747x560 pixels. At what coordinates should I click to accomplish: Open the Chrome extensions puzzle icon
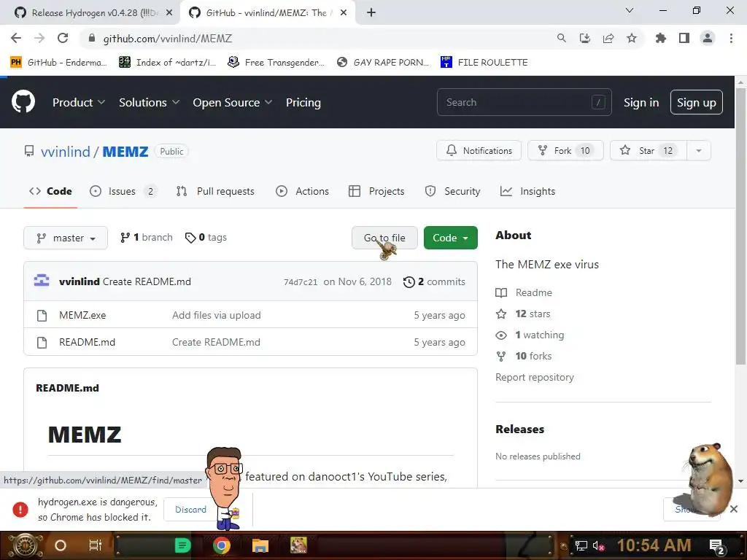tap(660, 38)
